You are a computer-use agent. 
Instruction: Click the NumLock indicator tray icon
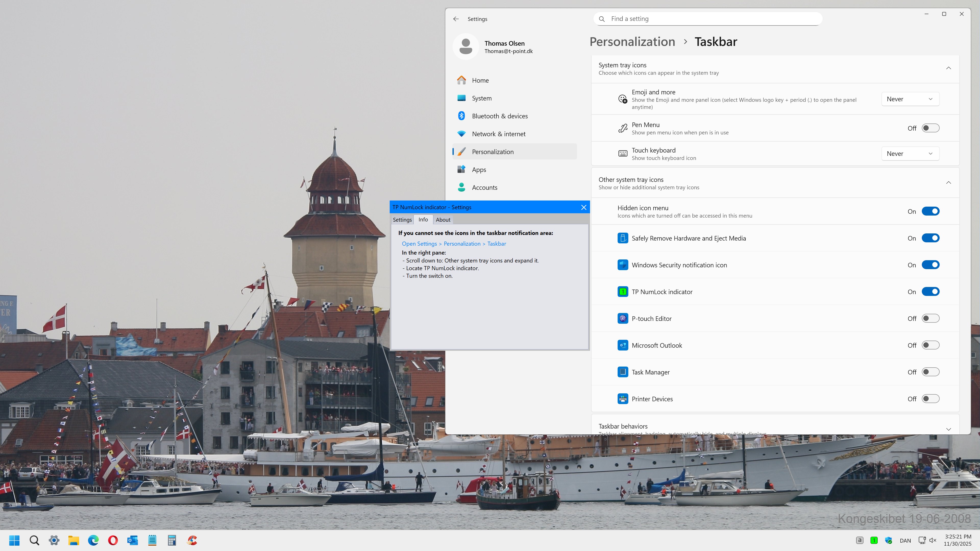point(874,540)
